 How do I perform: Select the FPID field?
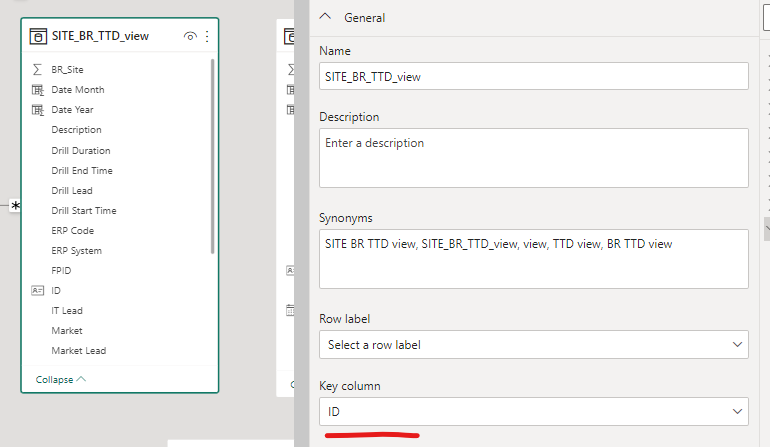pos(61,270)
